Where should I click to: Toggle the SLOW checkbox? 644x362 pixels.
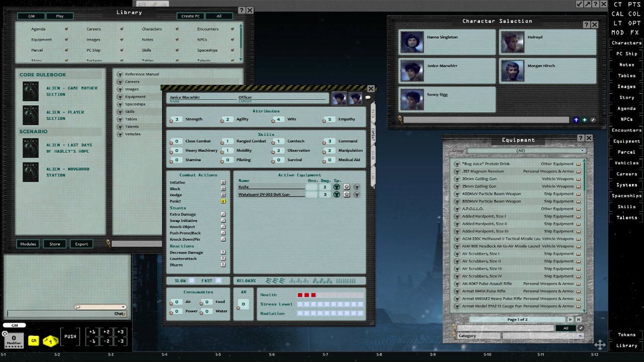point(191,280)
